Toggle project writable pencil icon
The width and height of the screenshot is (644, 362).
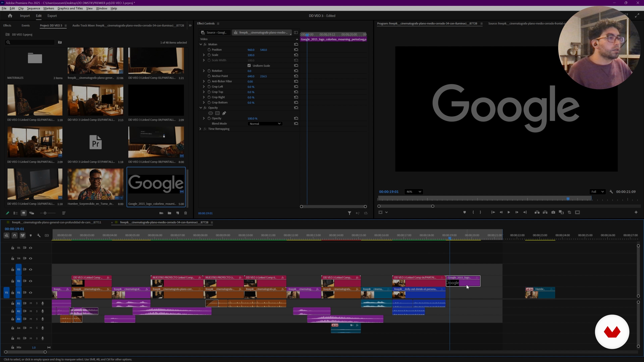pos(8,213)
